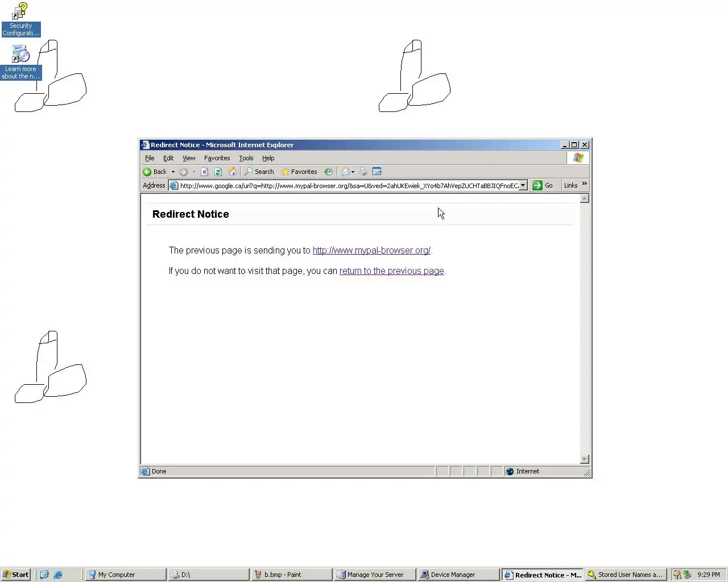Open the Search pane from the toolbar
728x582 pixels.
(259, 172)
